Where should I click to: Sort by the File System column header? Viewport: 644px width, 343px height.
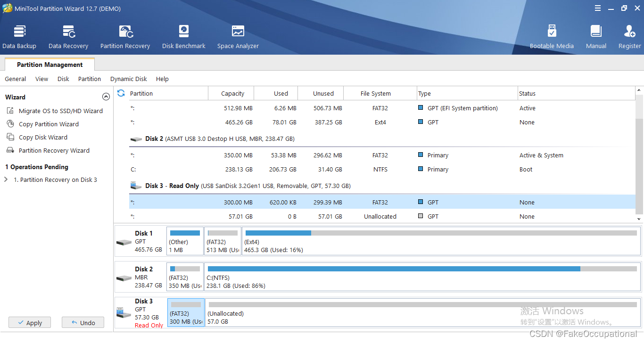tap(380, 93)
